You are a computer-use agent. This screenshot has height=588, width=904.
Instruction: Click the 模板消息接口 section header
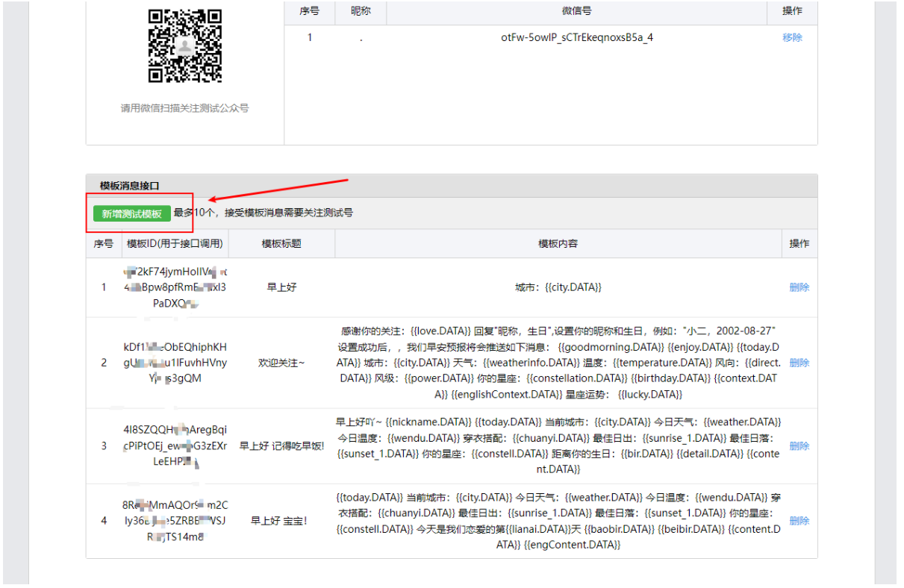tap(130, 186)
